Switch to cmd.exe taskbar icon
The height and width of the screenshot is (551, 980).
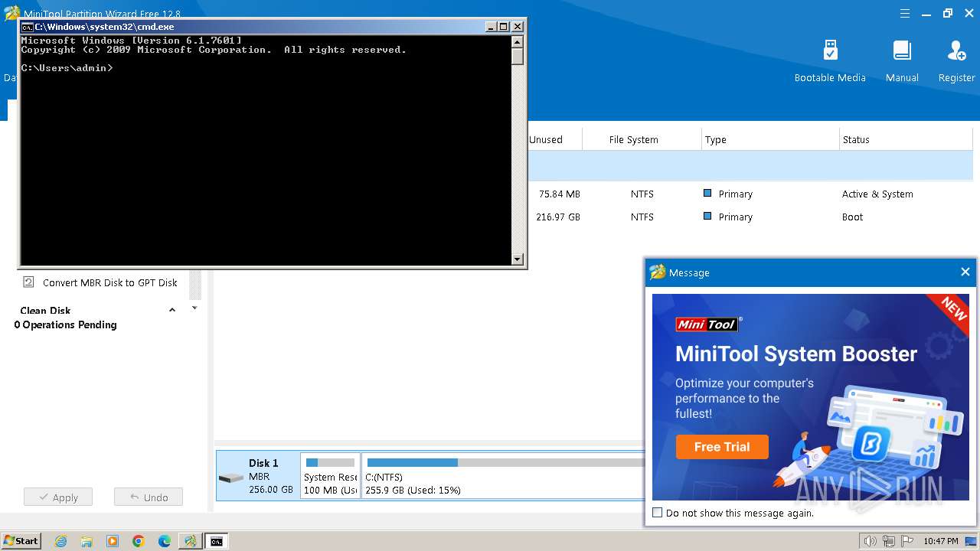(x=217, y=541)
